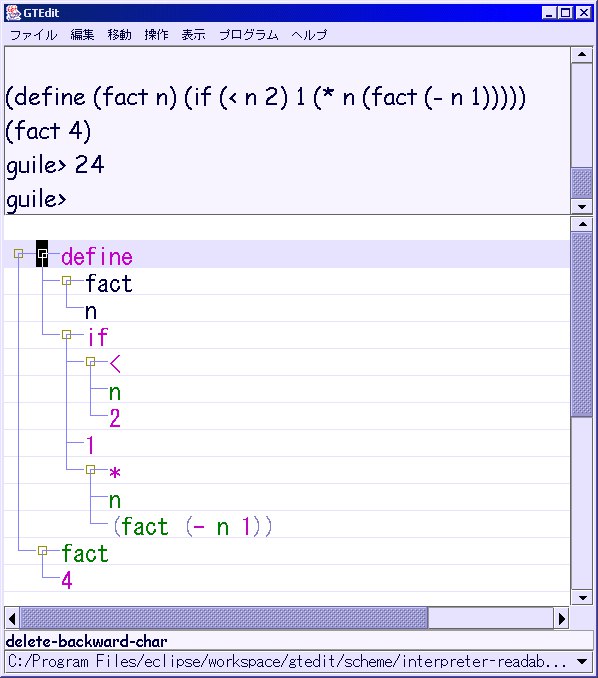Click the (define (fact n) ... code line

[x=265, y=97]
